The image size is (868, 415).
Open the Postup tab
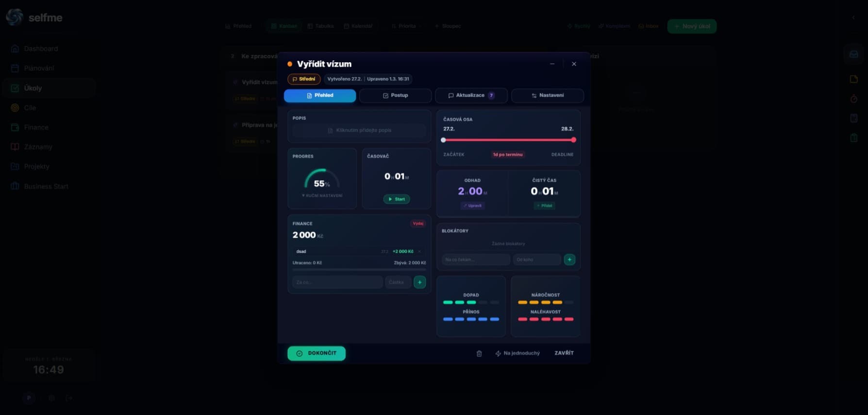[x=395, y=96]
